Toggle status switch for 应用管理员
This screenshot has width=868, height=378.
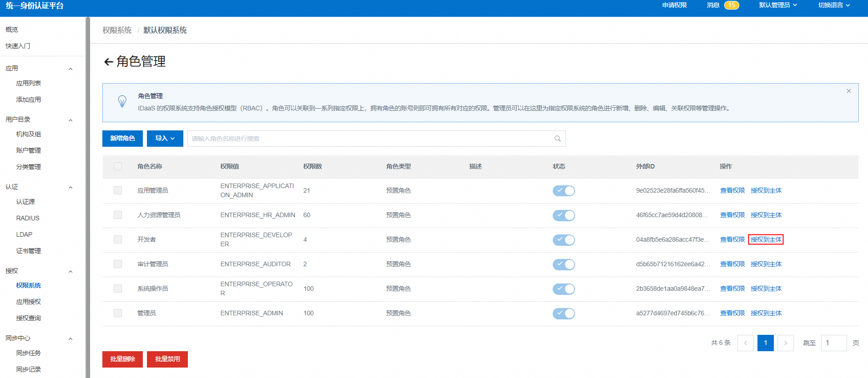pos(563,191)
